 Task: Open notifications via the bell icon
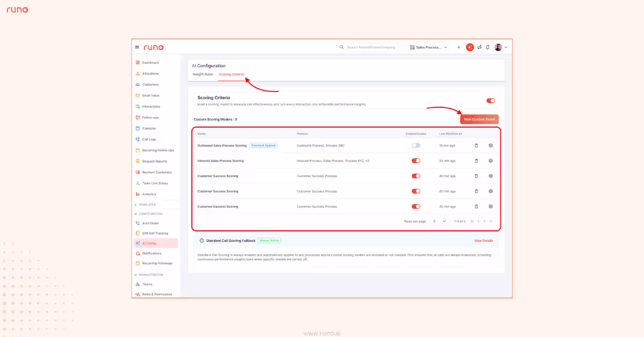(x=487, y=47)
